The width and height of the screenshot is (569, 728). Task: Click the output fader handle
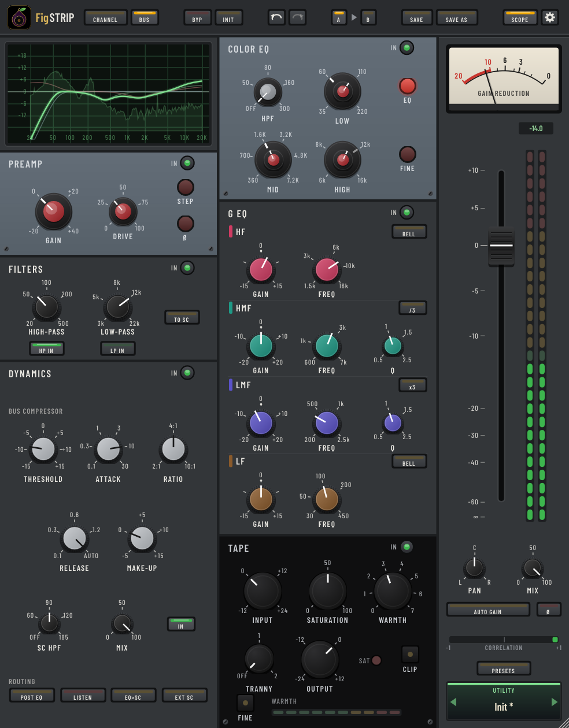(x=501, y=248)
